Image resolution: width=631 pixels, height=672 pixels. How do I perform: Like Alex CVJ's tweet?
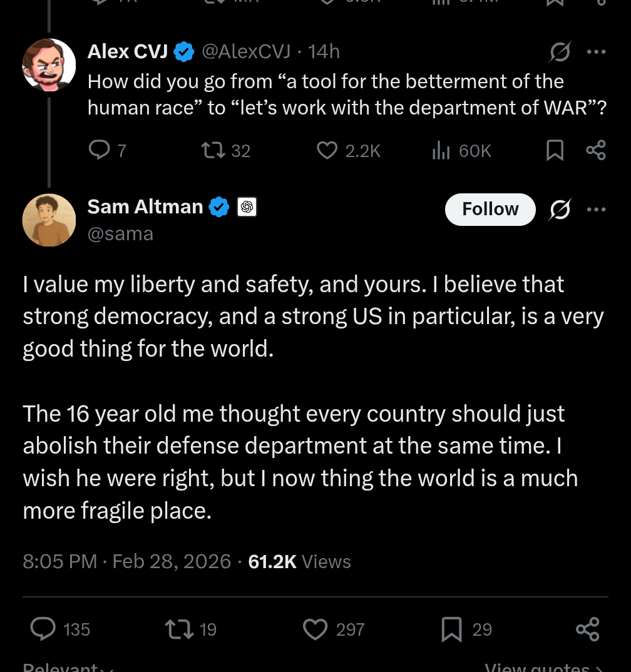click(x=327, y=150)
